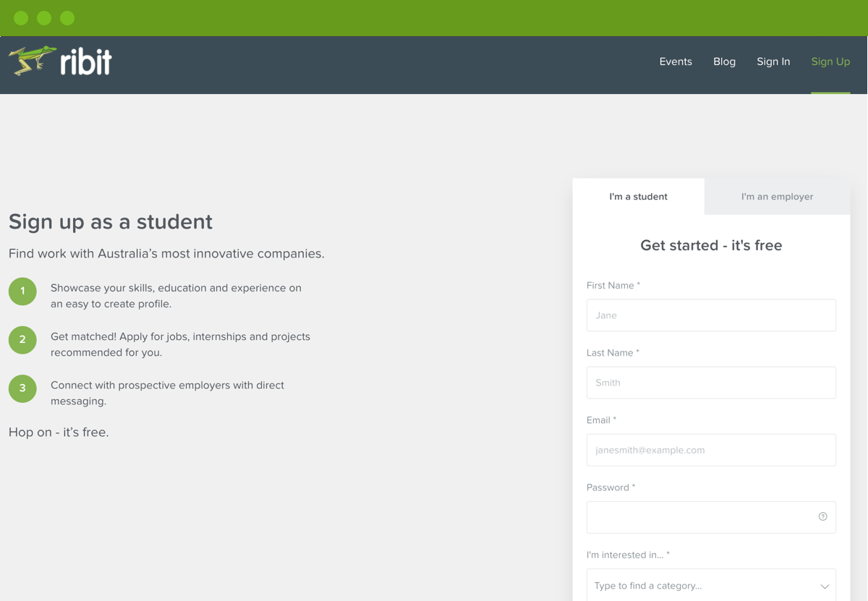Screen dimensions: 868x601
Task: Go to the Blog link
Action: (x=724, y=61)
